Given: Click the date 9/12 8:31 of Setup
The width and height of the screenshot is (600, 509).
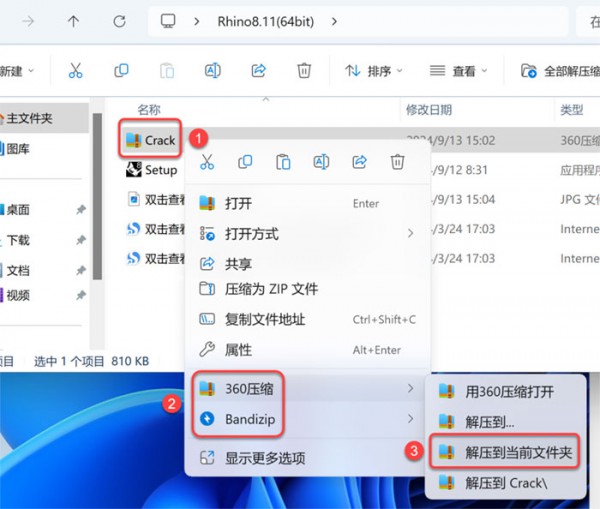Looking at the screenshot, I should 459,170.
